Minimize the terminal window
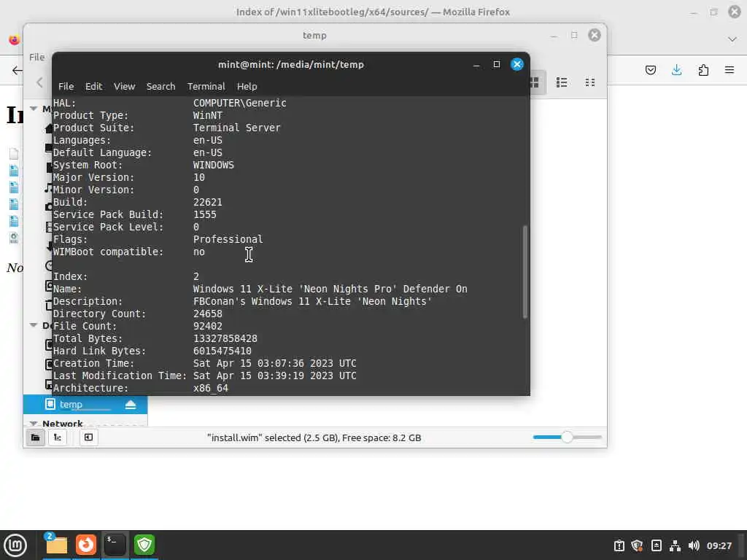This screenshot has height=560, width=747. [476, 65]
